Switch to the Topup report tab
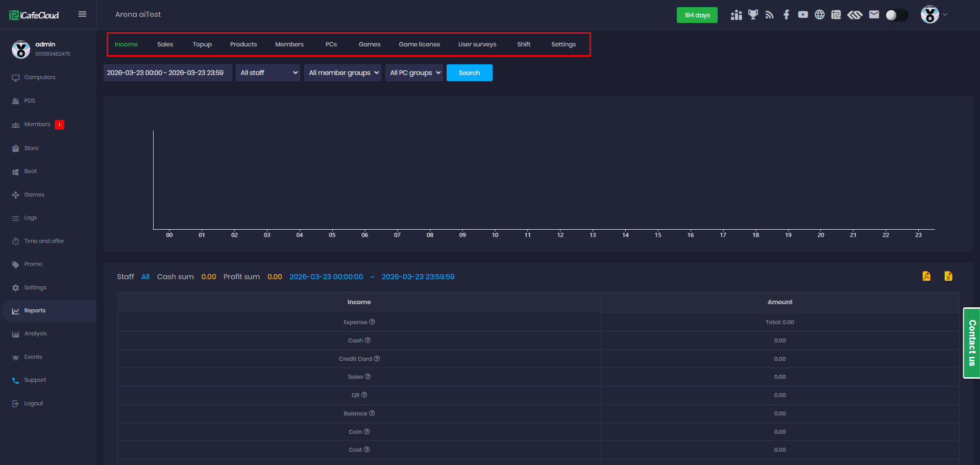This screenshot has width=980, height=465. tap(202, 44)
